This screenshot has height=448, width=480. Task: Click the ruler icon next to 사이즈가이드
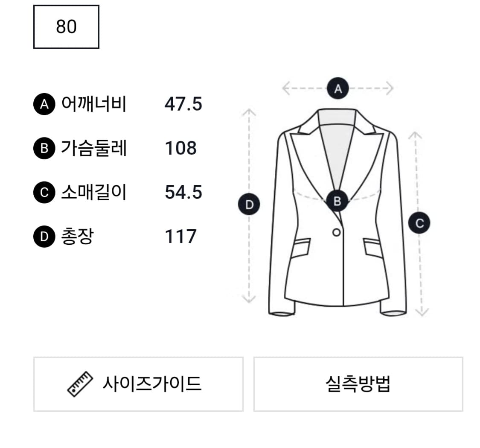click(x=81, y=384)
